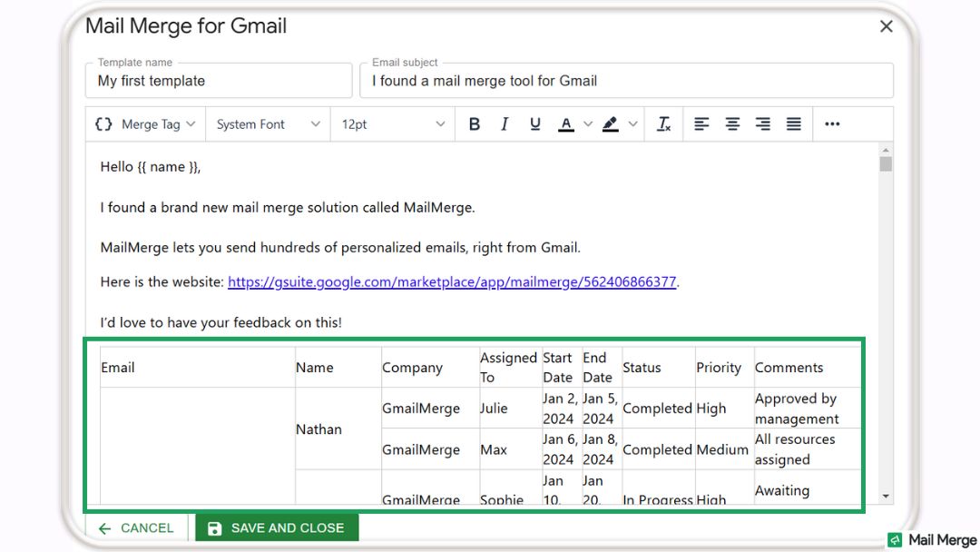Align text right
Image resolution: width=980 pixels, height=552 pixels.
coord(762,123)
